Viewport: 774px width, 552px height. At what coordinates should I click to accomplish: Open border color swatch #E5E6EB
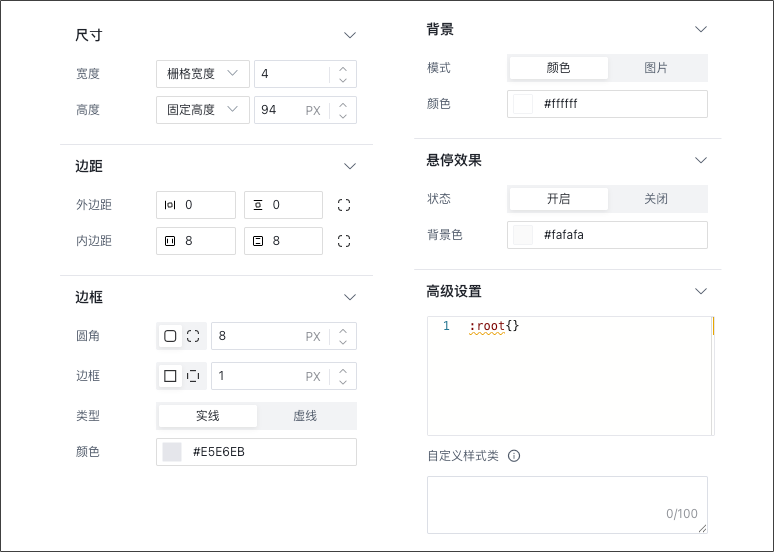click(172, 452)
